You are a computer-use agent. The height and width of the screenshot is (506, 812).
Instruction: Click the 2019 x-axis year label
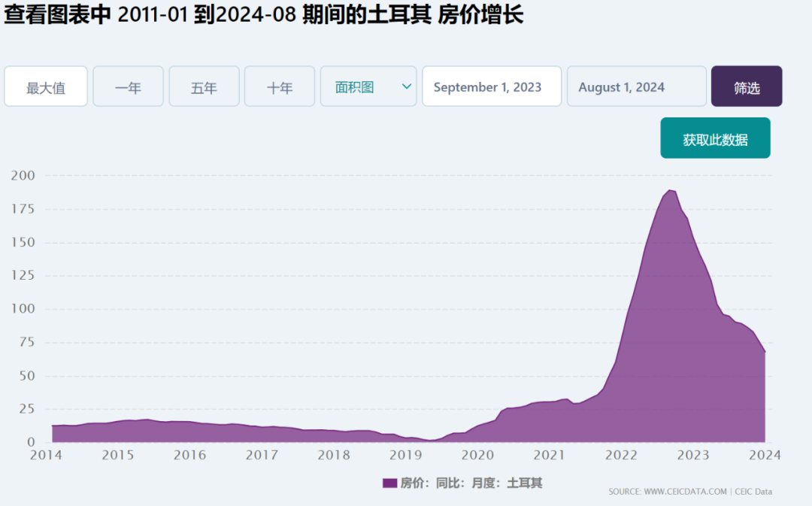(x=405, y=455)
